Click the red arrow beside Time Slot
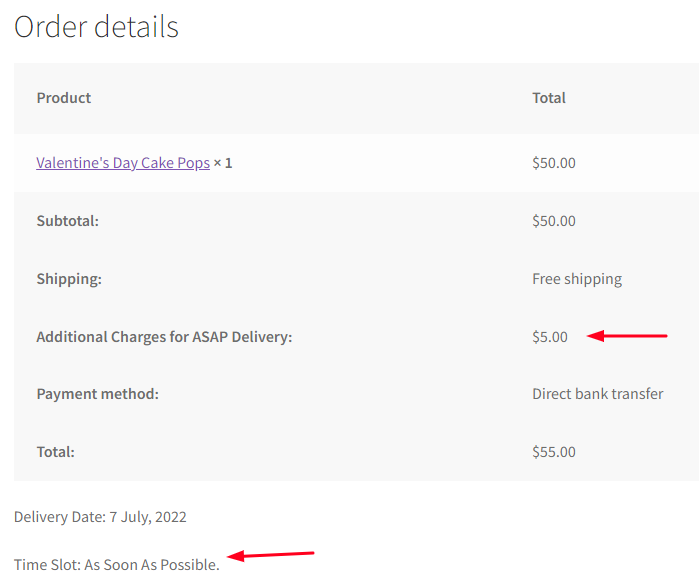The width and height of the screenshot is (699, 585). (x=271, y=554)
